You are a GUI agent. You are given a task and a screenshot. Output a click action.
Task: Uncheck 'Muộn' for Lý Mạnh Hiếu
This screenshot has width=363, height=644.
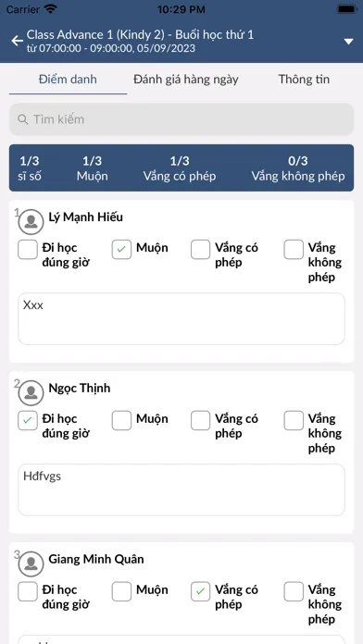tap(121, 250)
